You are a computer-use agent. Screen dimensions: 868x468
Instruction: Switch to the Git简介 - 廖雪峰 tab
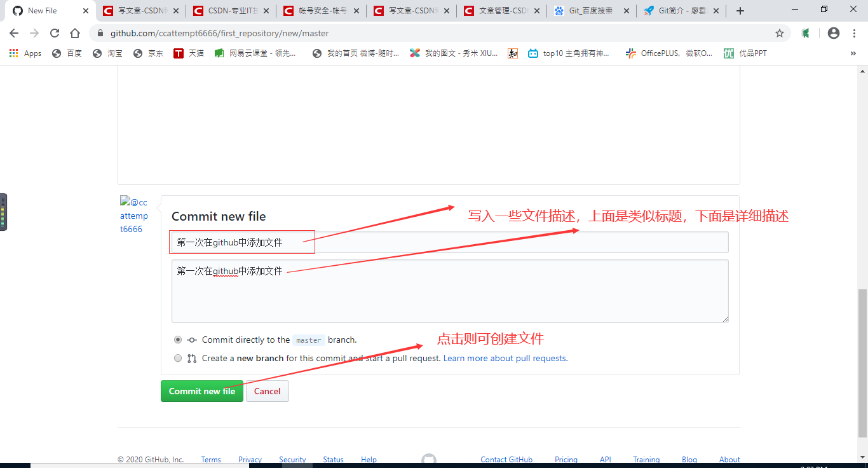(x=676, y=10)
